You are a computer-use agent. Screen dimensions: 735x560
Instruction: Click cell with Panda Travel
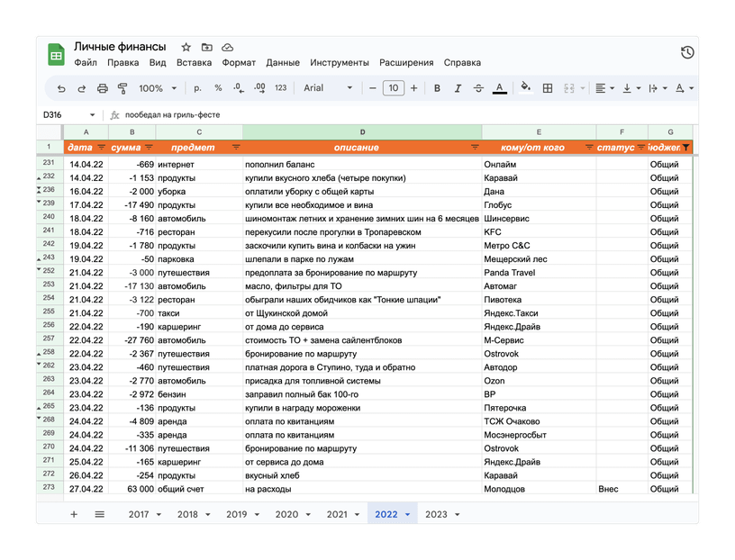539,272
